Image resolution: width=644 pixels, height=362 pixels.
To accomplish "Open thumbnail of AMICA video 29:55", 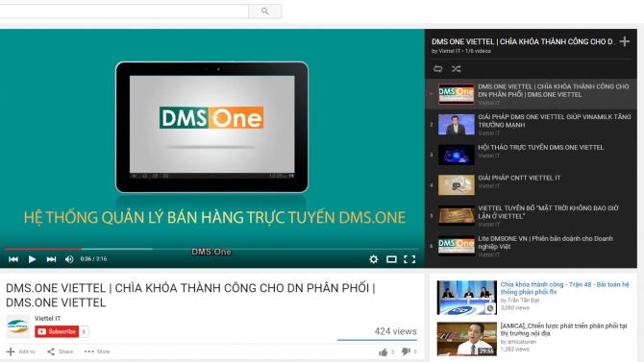I will 466,339.
